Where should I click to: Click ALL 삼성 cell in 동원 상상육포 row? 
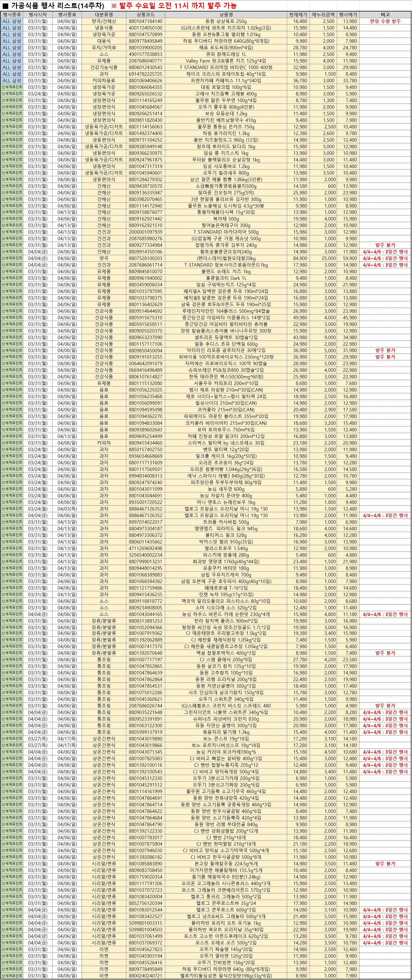point(12,21)
